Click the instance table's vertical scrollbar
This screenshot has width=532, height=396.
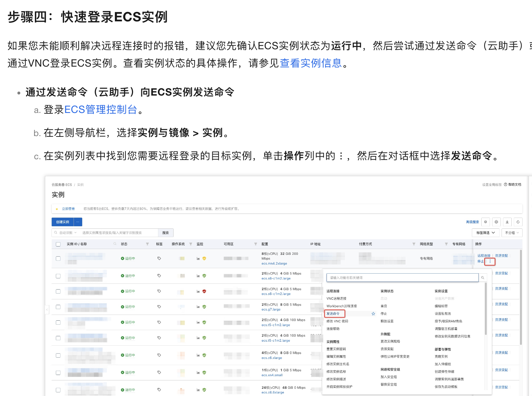[521, 297]
